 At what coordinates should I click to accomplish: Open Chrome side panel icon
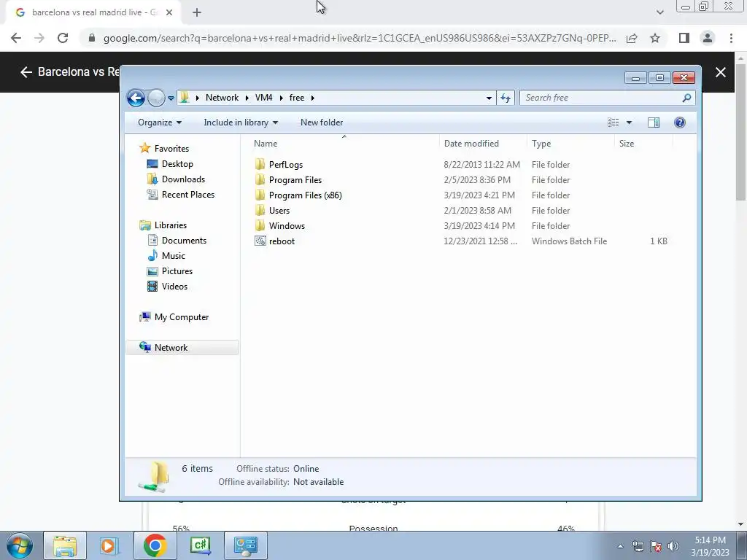coord(684,38)
